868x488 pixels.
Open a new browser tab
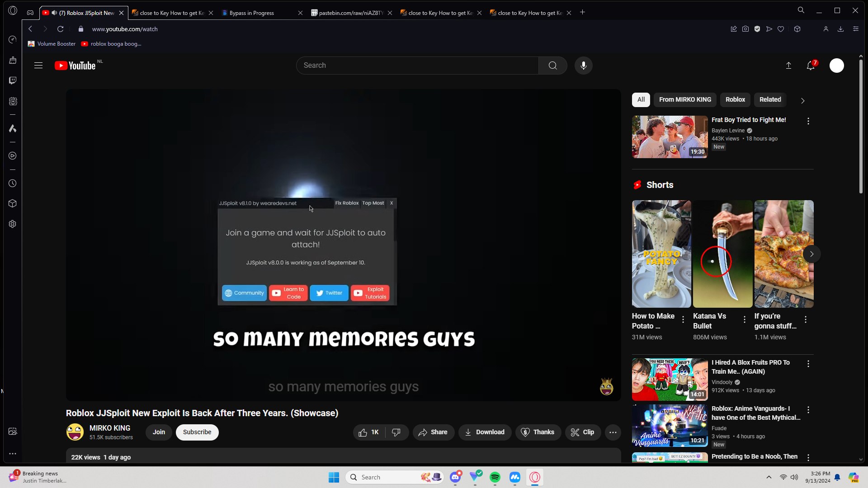coord(583,12)
